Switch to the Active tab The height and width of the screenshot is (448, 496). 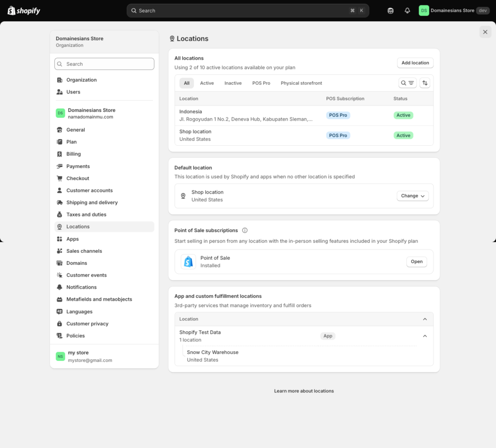point(207,83)
